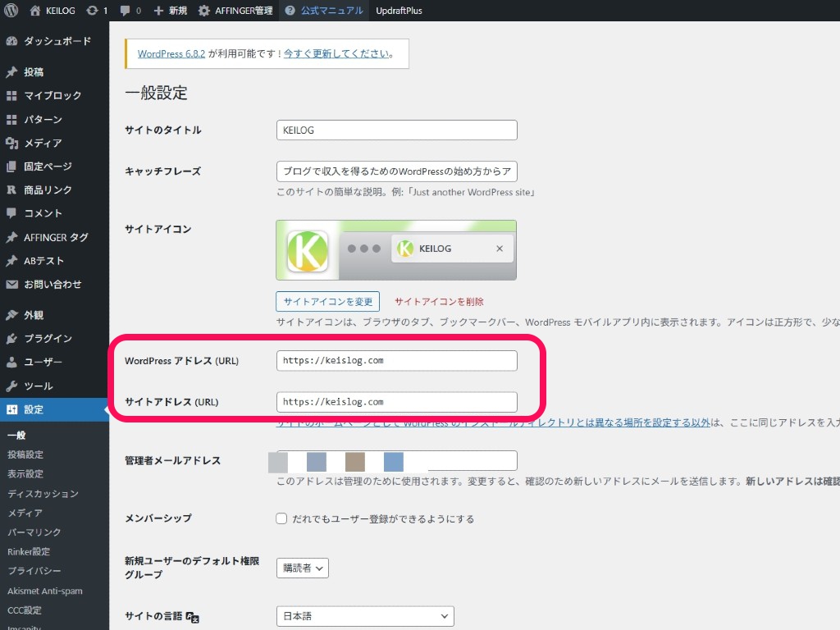This screenshot has height=630, width=840.
Task: Click the translation icon beside サイトの言語
Action: point(192,617)
